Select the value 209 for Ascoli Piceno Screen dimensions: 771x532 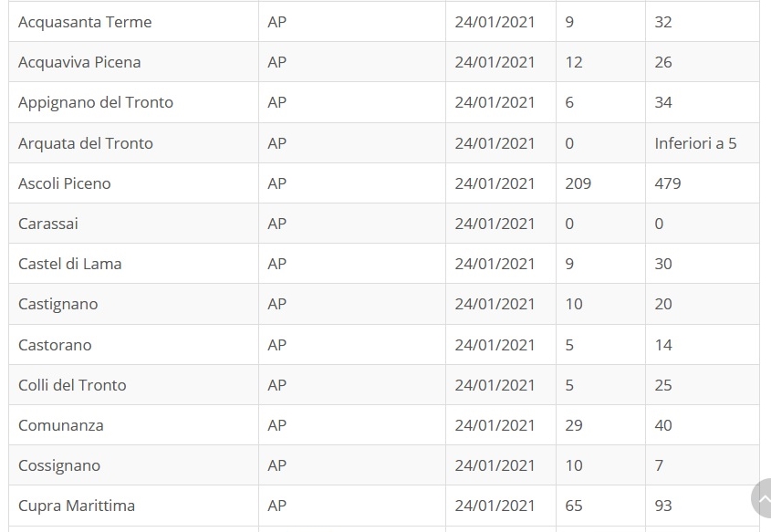click(x=578, y=183)
